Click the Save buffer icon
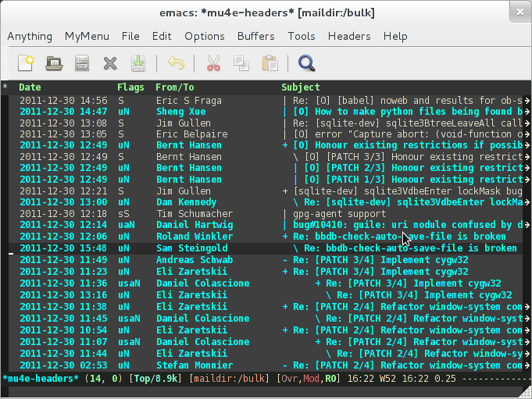The image size is (532, 399). [x=137, y=63]
